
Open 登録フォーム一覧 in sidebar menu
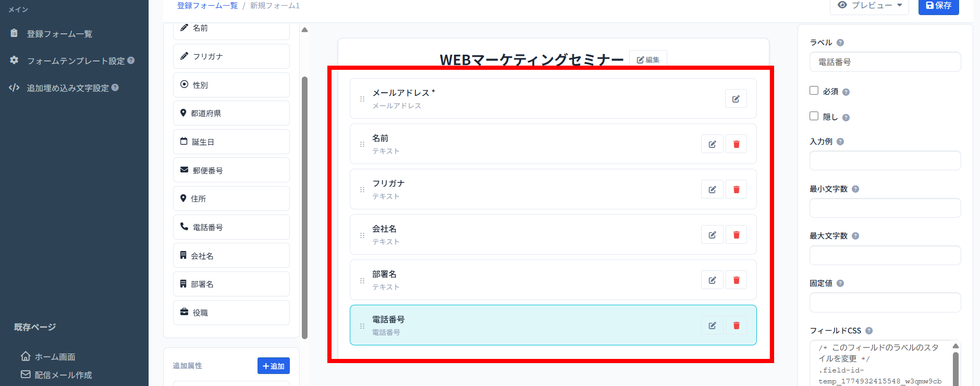click(59, 34)
